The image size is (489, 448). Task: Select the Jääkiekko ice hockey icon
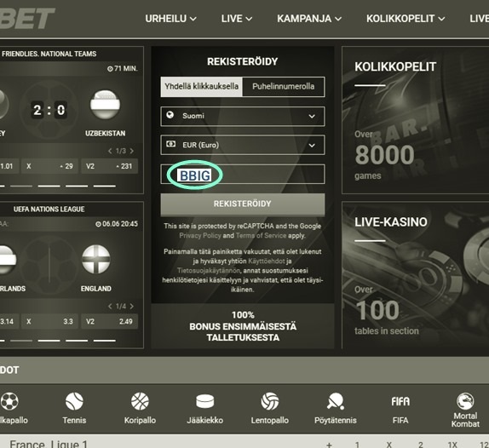point(205,409)
